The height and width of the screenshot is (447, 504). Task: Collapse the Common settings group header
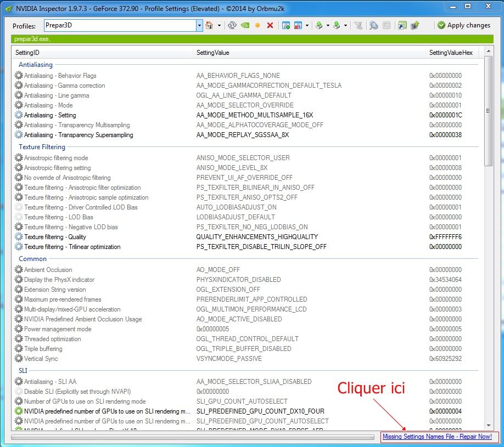[x=32, y=258]
